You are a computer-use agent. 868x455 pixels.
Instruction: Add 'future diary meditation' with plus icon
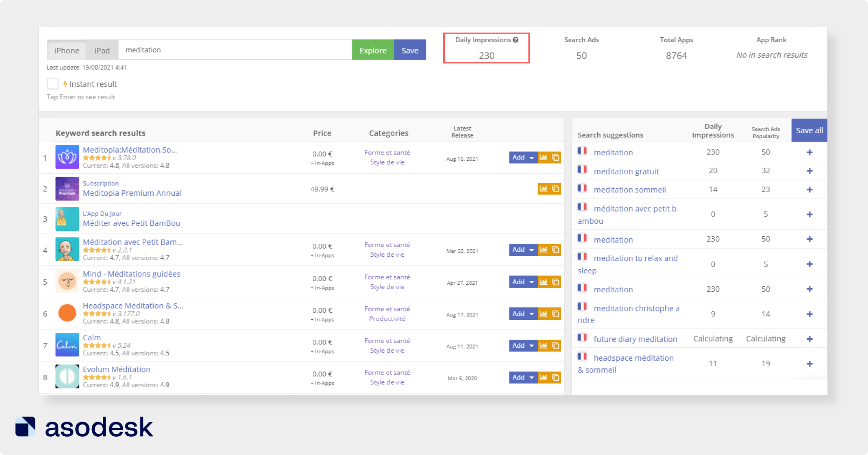coord(810,339)
